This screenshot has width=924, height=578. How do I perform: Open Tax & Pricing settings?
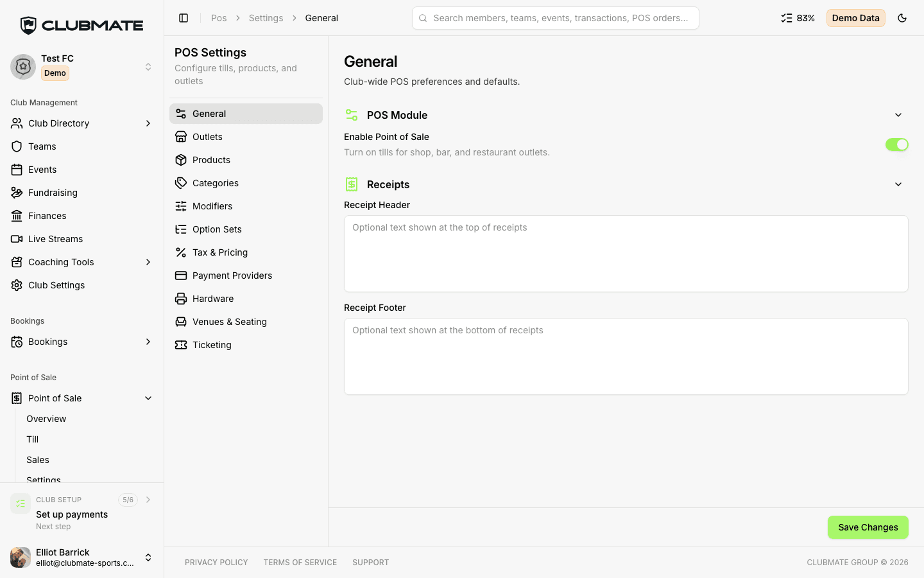(246, 252)
